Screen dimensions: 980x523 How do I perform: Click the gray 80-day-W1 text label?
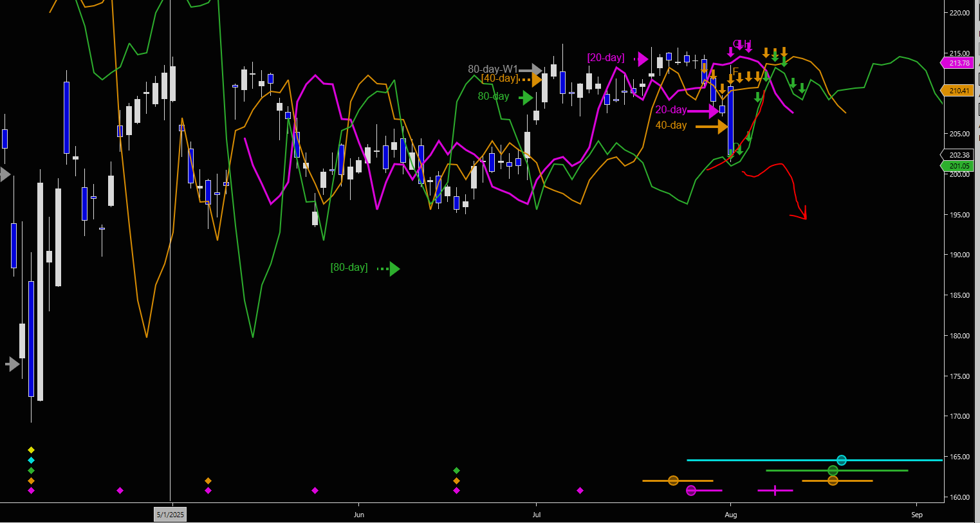493,69
